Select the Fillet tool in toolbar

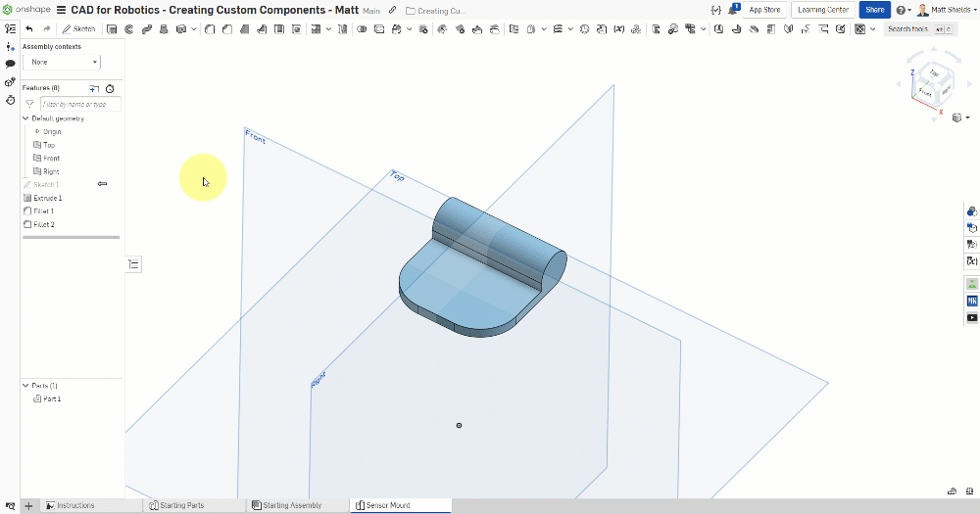point(210,29)
